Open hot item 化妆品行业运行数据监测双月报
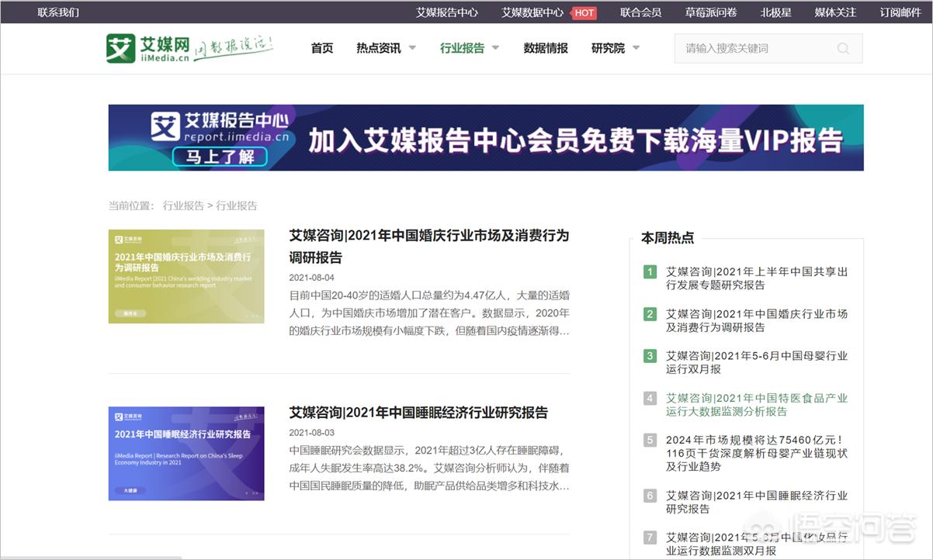Viewport: 933px width, 560px height. click(757, 544)
